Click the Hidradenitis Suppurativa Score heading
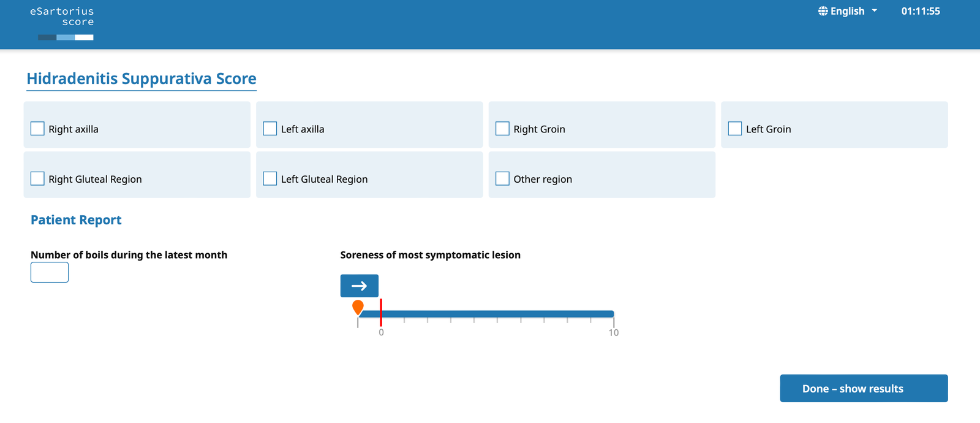This screenshot has height=423, width=980. point(141,79)
